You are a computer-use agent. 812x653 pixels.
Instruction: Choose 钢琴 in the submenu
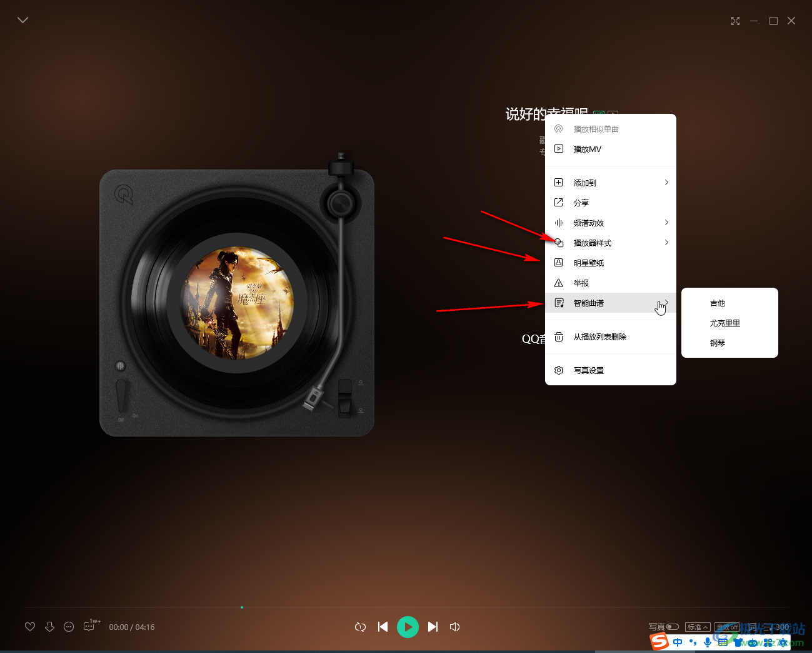point(729,343)
